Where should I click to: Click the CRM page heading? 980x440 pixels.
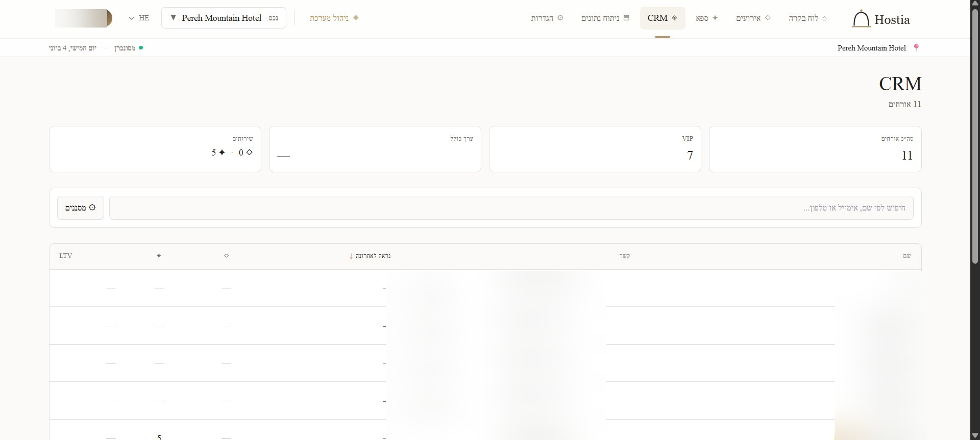pyautogui.click(x=900, y=84)
